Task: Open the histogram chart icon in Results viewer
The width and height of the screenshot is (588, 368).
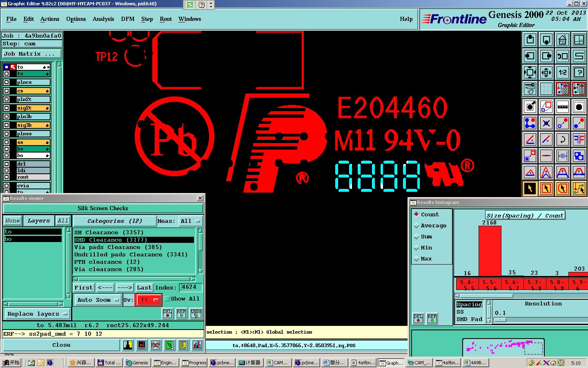Action: coord(197,345)
